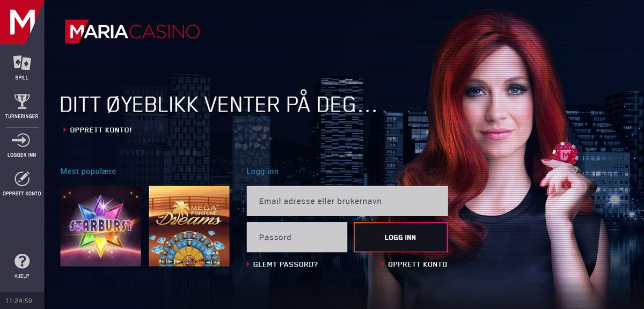Select the Turneringer label in sidebar
The height and width of the screenshot is (309, 644).
22,116
